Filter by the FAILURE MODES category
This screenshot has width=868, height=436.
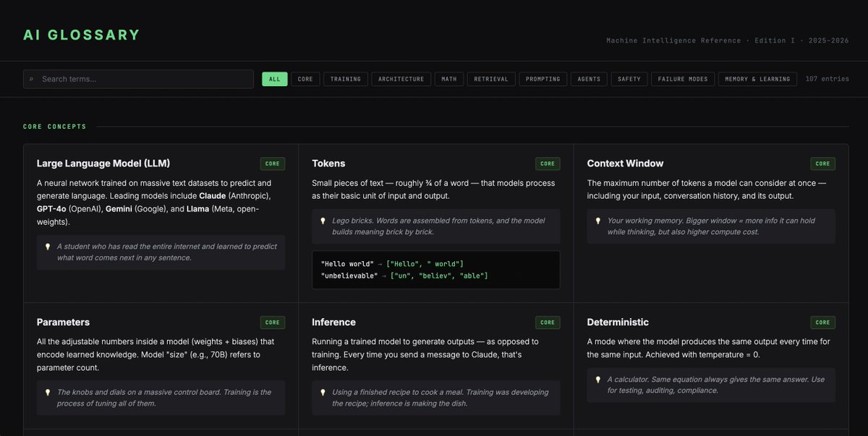[x=683, y=79]
